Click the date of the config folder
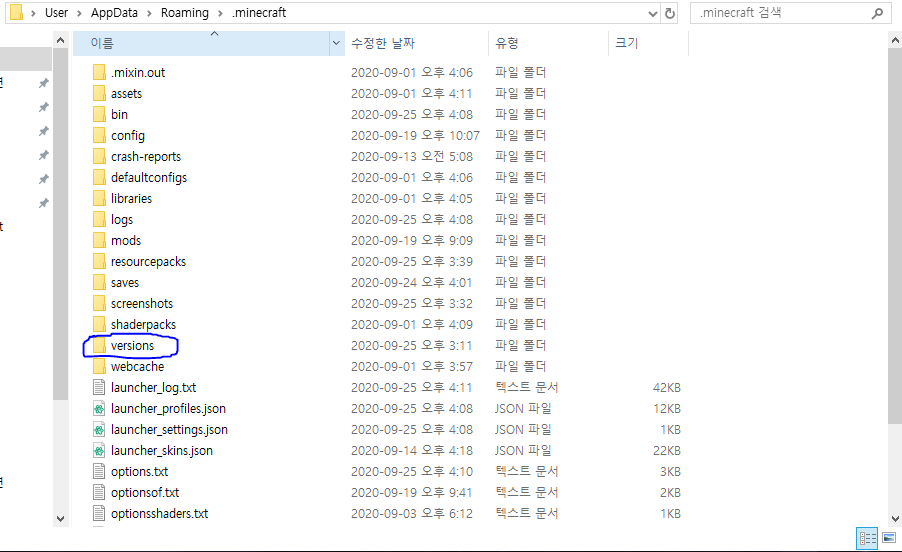The width and height of the screenshot is (902, 552). click(x=415, y=135)
